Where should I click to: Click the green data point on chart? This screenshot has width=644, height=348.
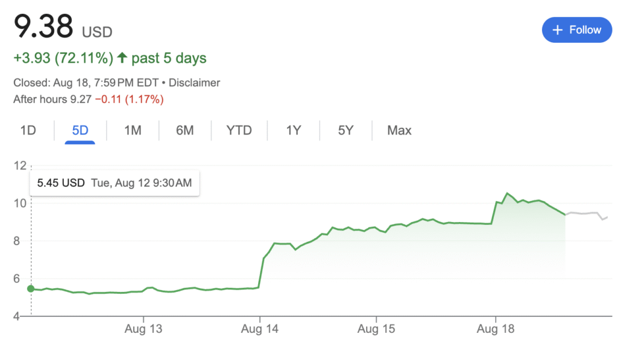click(31, 289)
